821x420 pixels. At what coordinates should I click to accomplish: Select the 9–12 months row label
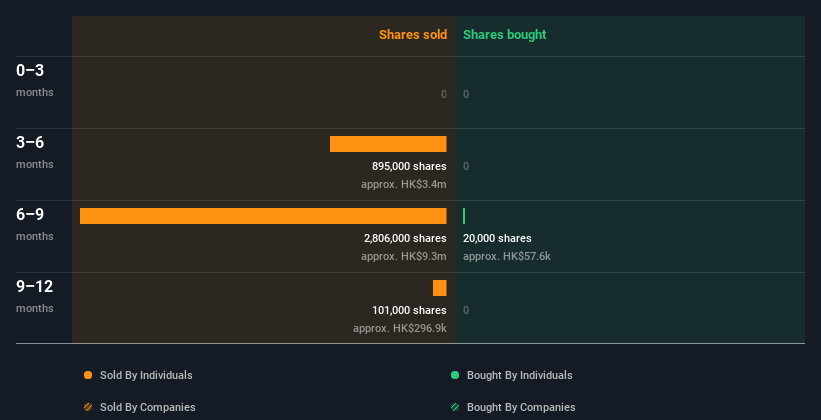(35, 296)
